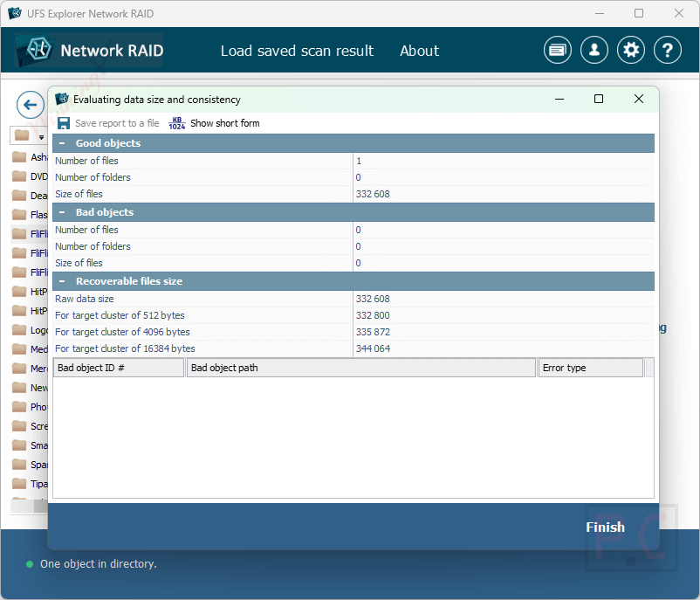Click the Finish button
This screenshot has height=600, width=700.
[605, 528]
